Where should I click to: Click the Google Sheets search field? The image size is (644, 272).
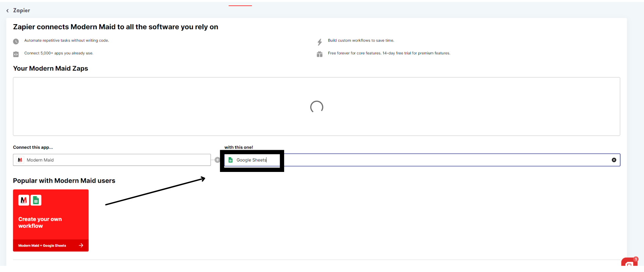pos(422,160)
